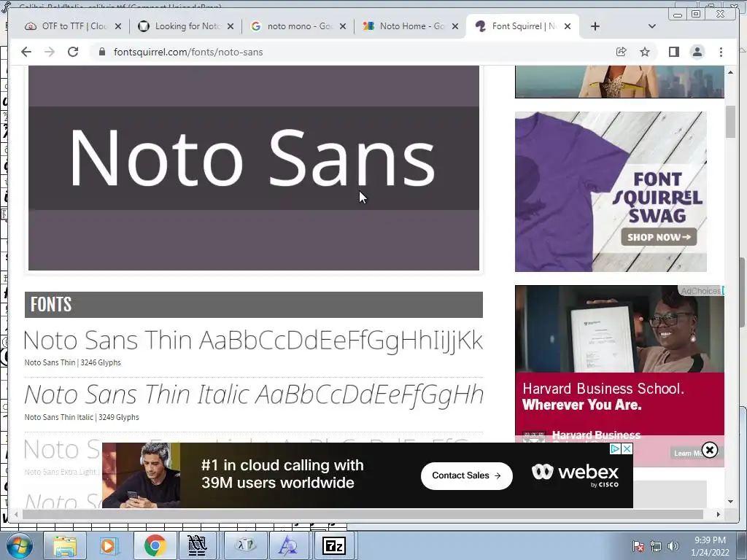Close the Looking for Noto tab

pos(231,26)
